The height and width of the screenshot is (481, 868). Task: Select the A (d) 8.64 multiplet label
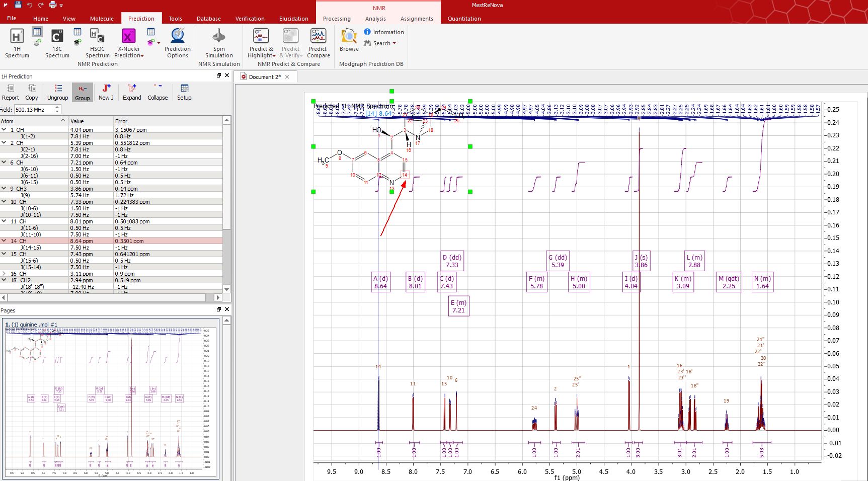point(380,282)
